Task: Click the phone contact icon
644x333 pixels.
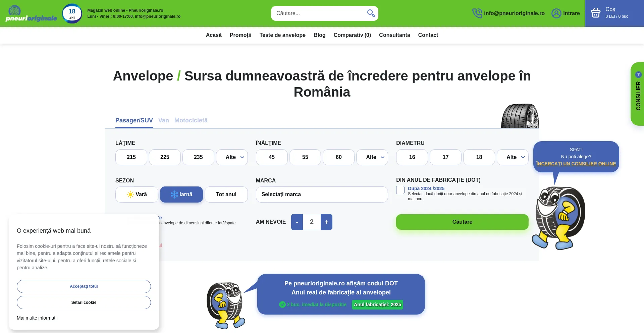Action: (x=477, y=13)
